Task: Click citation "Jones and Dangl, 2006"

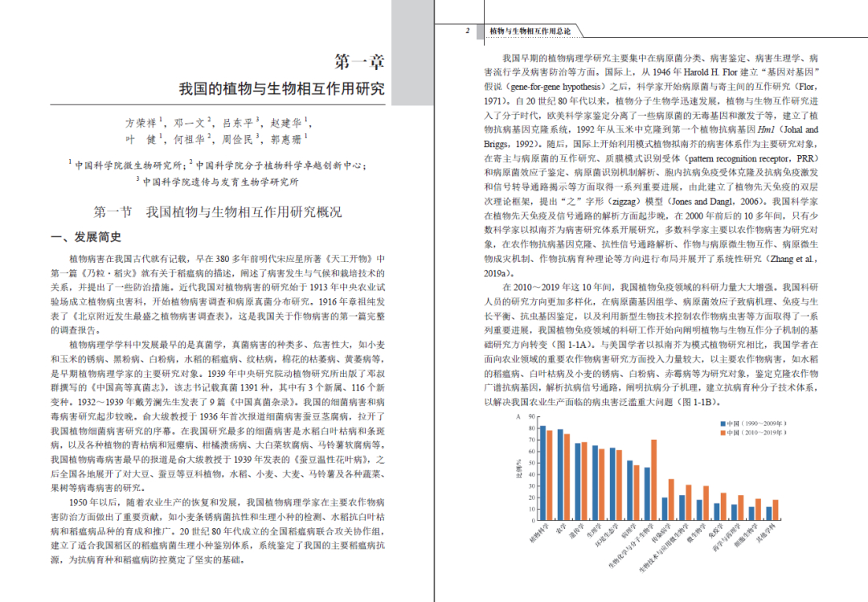Action: (x=714, y=202)
